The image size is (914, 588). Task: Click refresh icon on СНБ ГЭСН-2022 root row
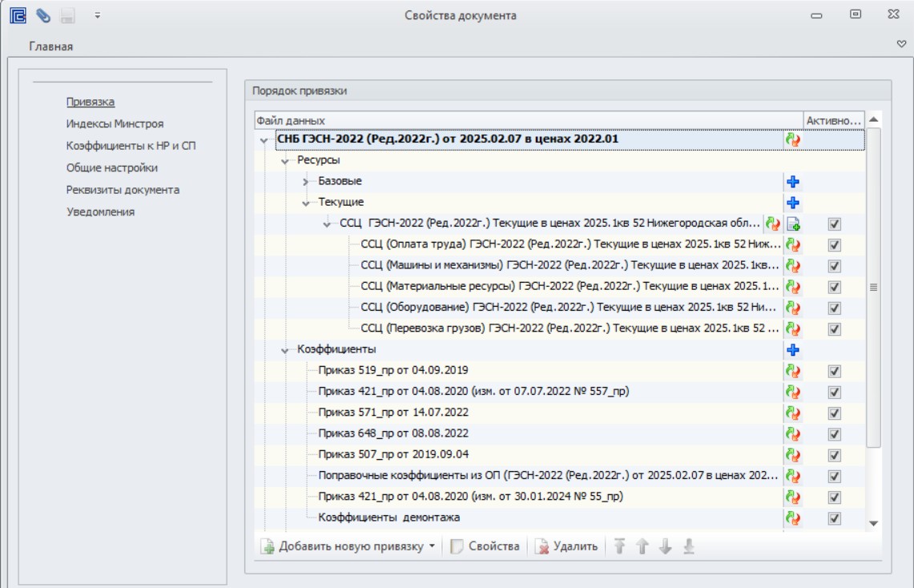[x=793, y=139]
